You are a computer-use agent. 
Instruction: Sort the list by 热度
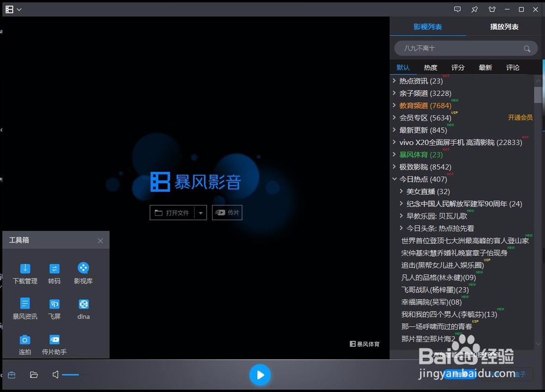click(431, 68)
